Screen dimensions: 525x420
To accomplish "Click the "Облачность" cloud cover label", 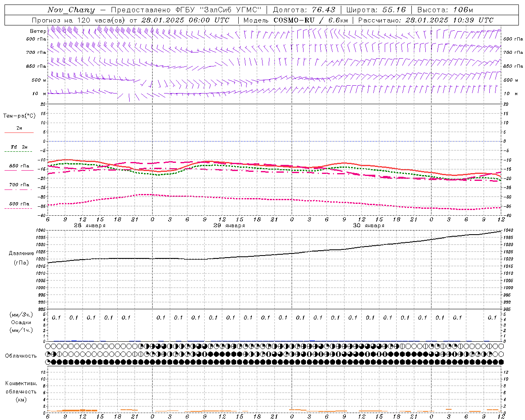I will [x=21, y=356].
